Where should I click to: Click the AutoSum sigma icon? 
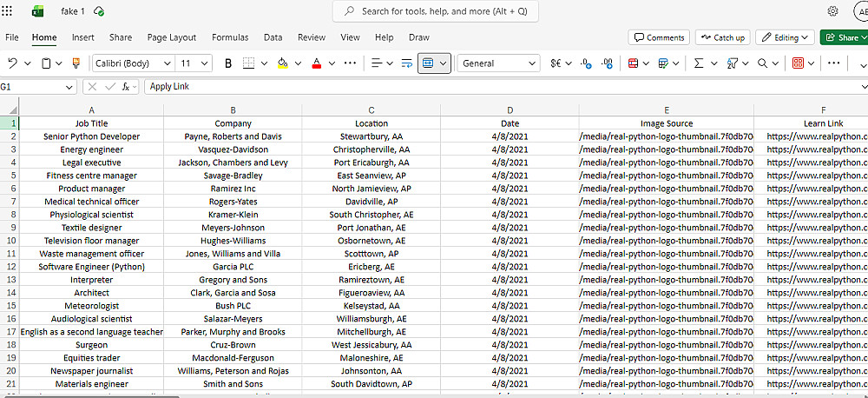click(x=699, y=63)
